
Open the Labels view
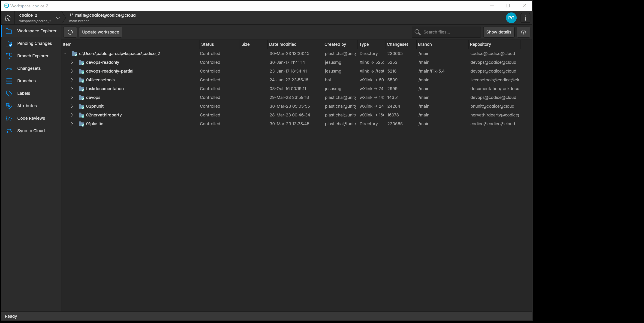23,93
